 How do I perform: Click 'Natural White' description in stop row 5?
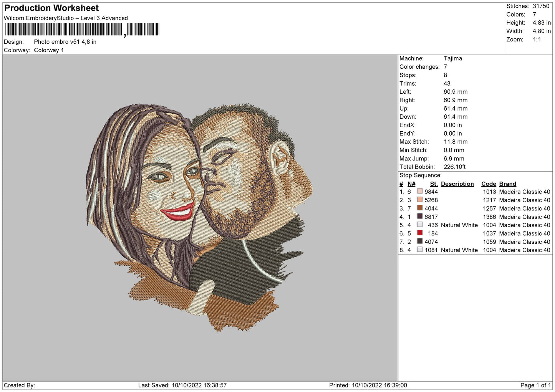459,225
